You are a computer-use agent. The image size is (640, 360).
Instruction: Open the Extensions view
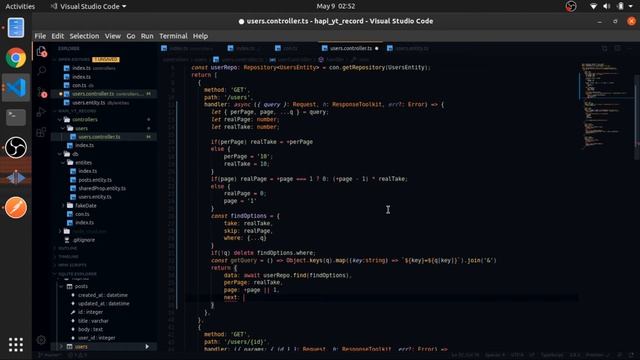(x=41, y=132)
